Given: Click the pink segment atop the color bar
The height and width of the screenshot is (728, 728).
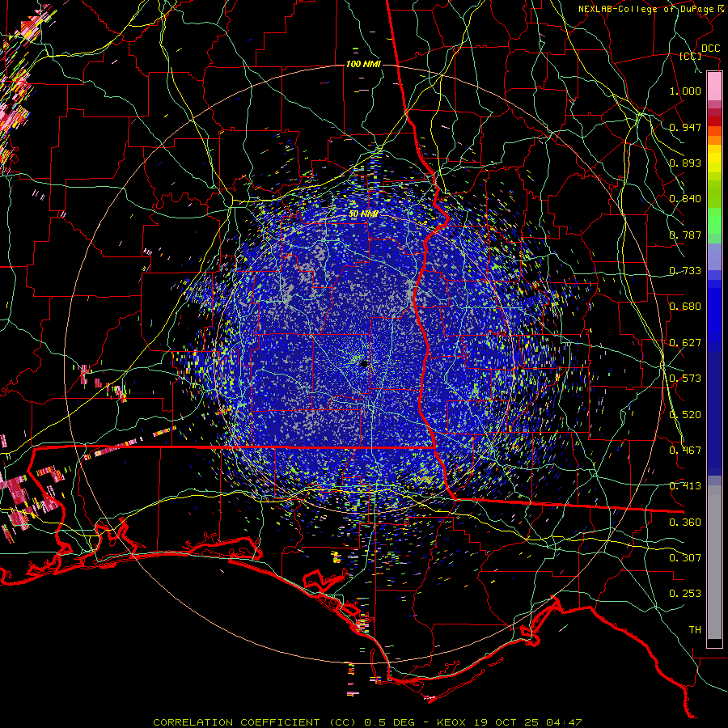Looking at the screenshot, I should click(x=714, y=87).
